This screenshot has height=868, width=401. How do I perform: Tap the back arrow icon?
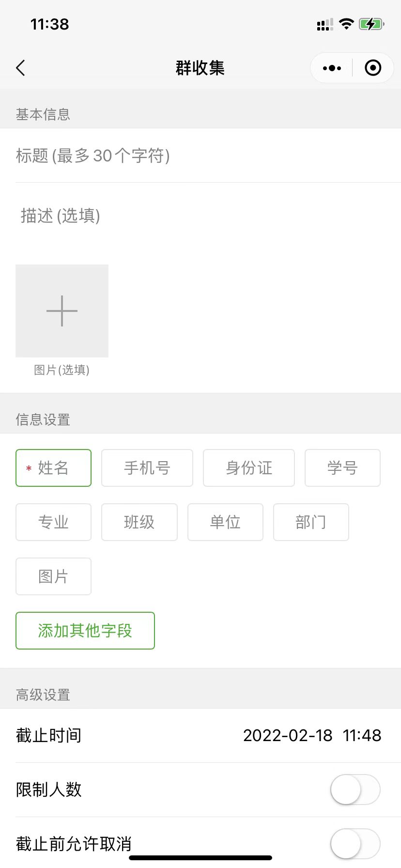click(x=20, y=68)
